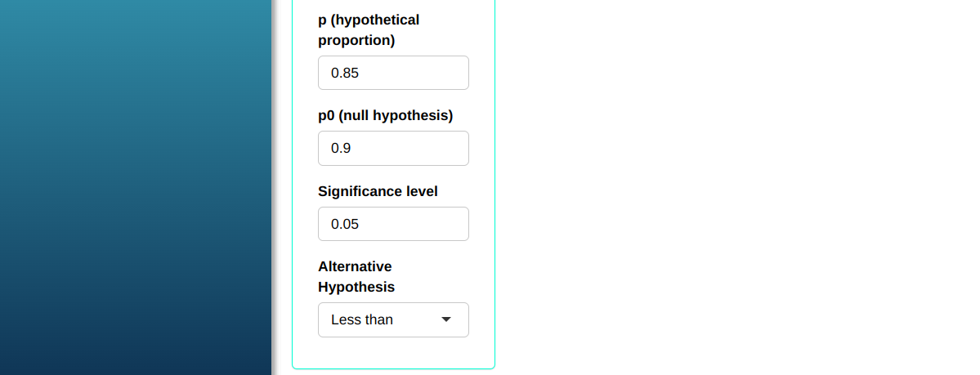Click empty space after 0.05 in its field
This screenshot has width=980, height=375.
(425, 224)
